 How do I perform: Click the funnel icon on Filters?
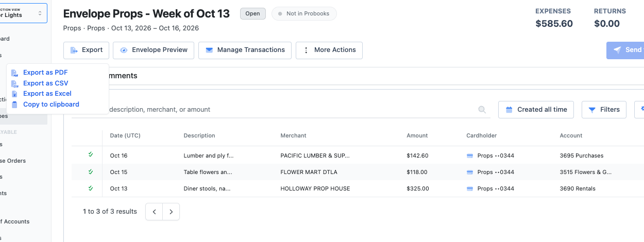[x=592, y=110]
